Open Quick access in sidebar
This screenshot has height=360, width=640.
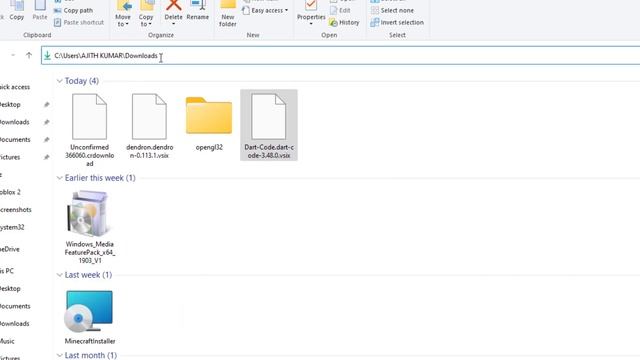click(15, 87)
